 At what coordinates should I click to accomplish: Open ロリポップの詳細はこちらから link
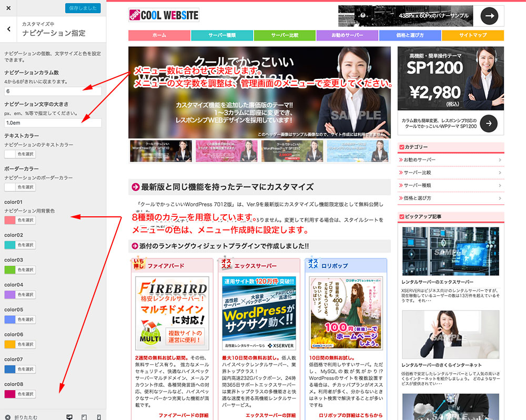[350, 415]
